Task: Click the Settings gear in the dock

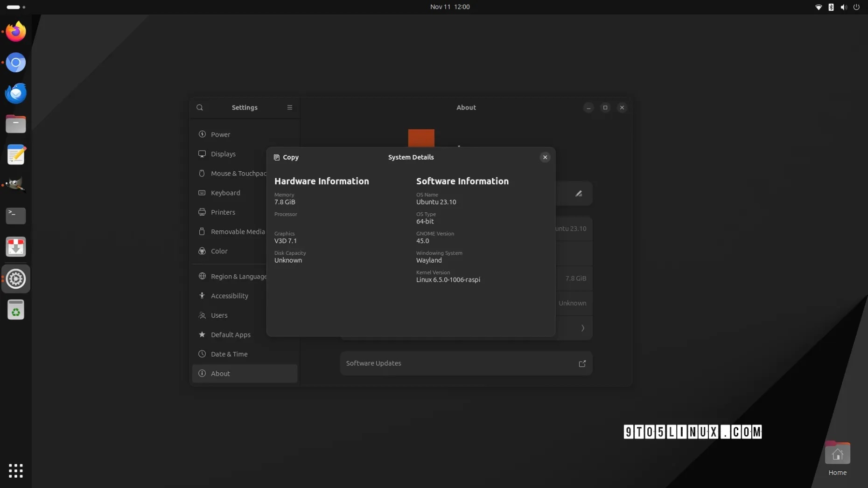Action: [16, 279]
